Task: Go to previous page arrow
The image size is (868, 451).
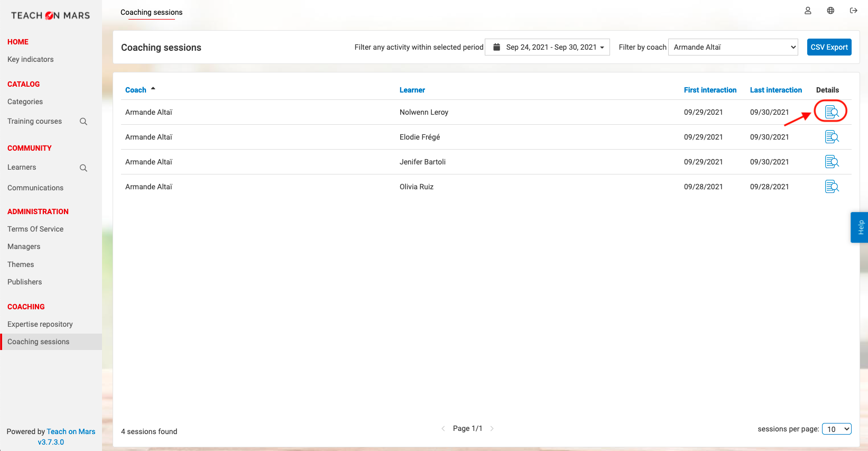Action: point(443,428)
